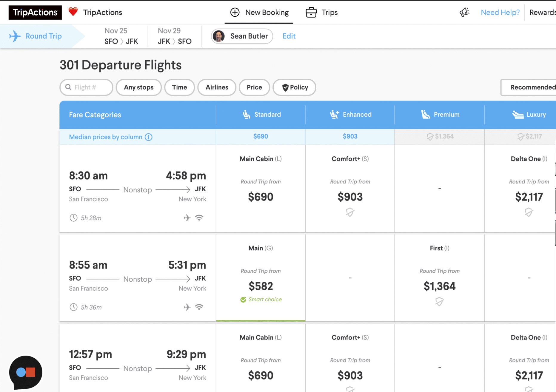The height and width of the screenshot is (392, 556).
Task: Toggle the Policy filter
Action: [295, 87]
